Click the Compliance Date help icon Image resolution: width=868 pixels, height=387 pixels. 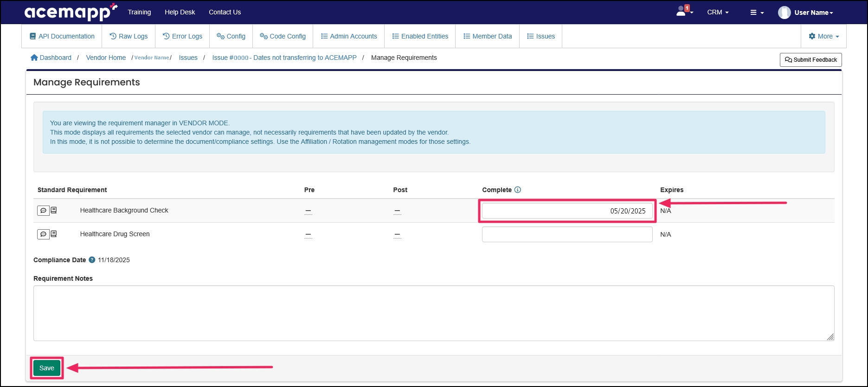(x=92, y=260)
